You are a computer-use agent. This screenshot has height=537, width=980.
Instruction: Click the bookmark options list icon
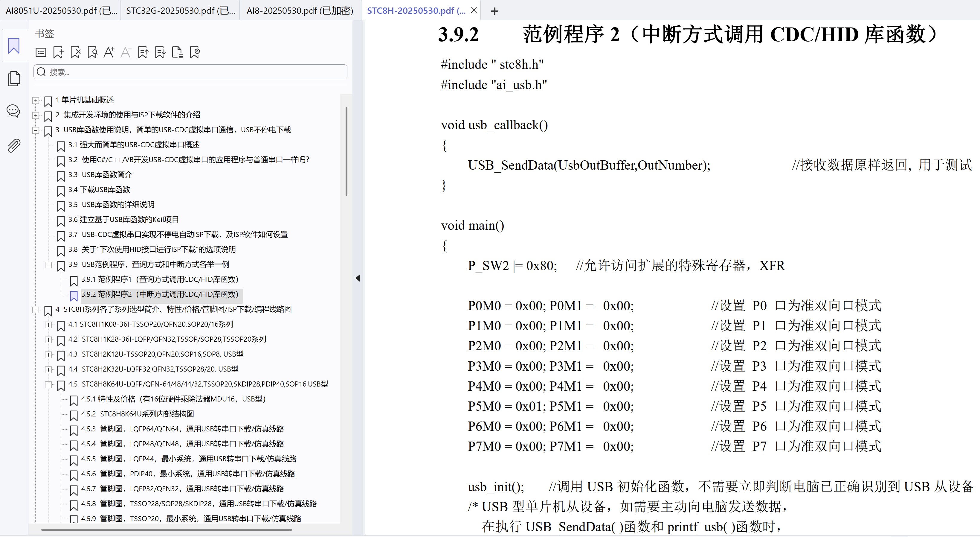(41, 53)
